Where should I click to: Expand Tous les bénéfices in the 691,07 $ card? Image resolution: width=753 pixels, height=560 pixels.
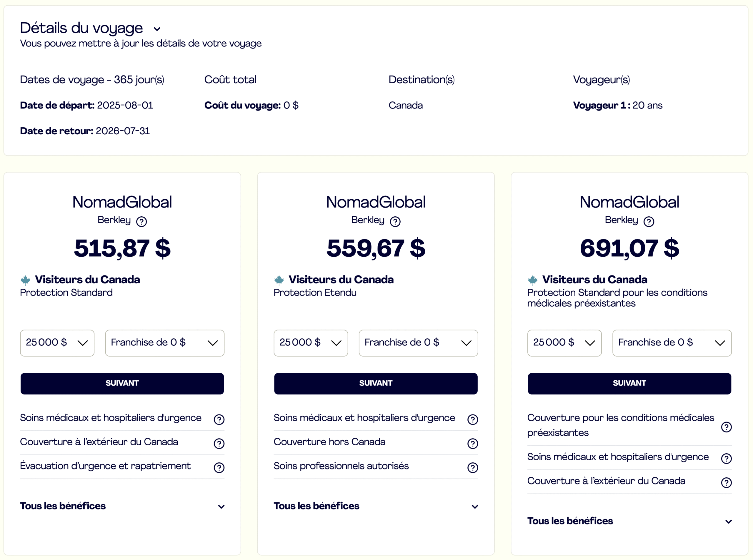point(629,521)
